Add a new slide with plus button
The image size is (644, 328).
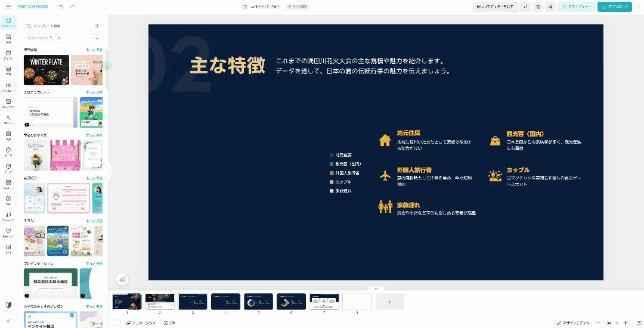(x=390, y=302)
